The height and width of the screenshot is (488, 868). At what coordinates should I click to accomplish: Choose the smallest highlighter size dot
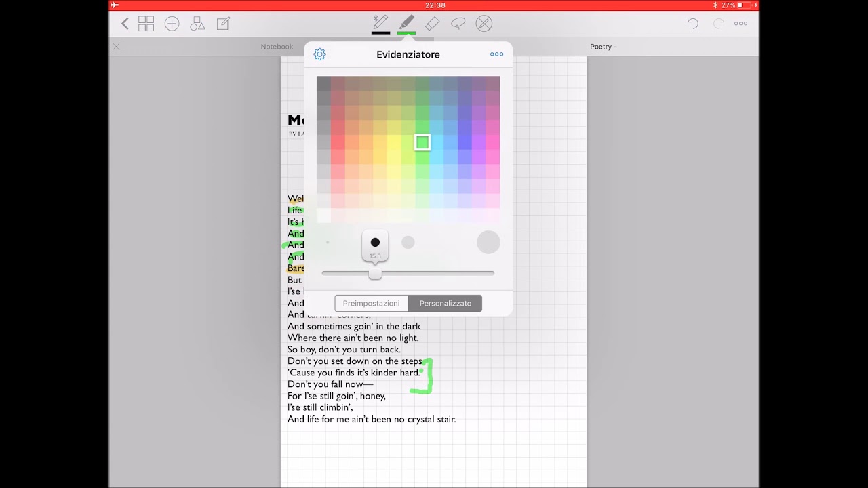tap(328, 242)
